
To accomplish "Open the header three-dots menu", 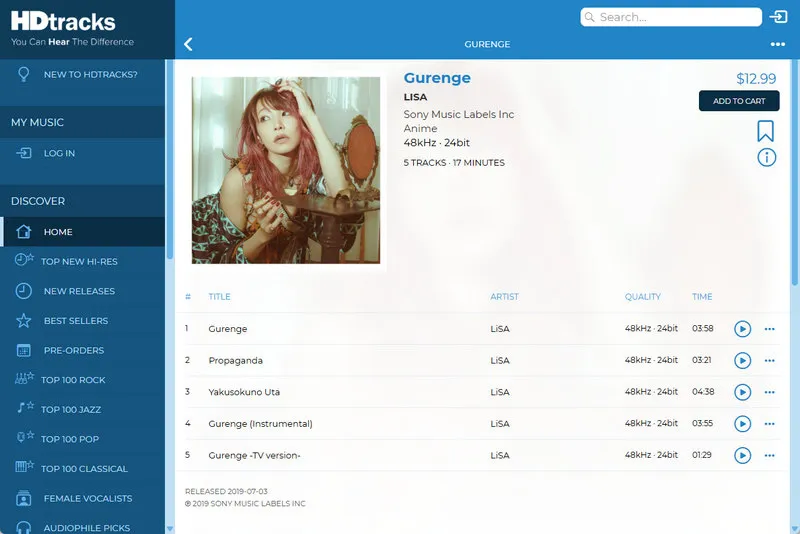I will tap(778, 44).
